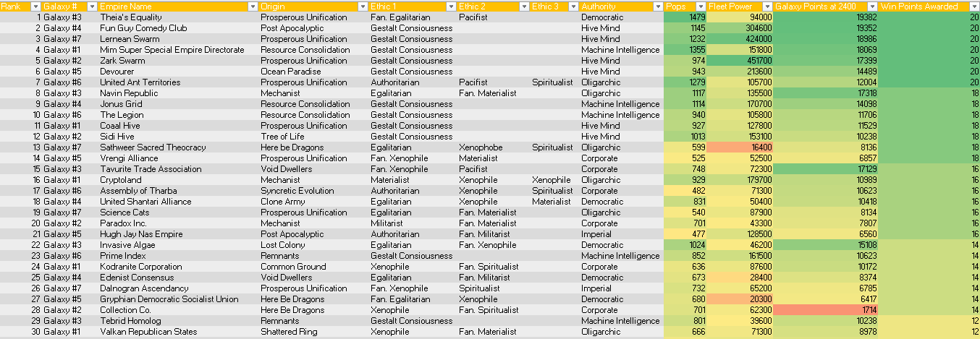Open the Ethic 3 filter dropdown

coord(573,7)
